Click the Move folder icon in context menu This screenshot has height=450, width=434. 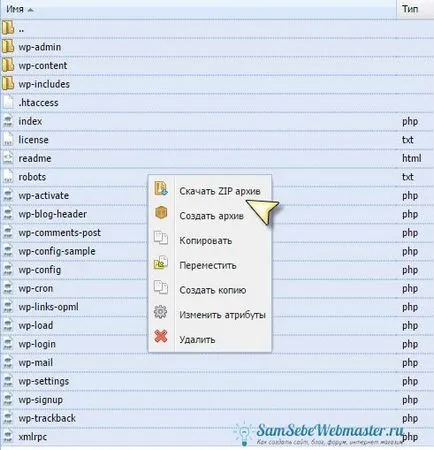pos(161,262)
